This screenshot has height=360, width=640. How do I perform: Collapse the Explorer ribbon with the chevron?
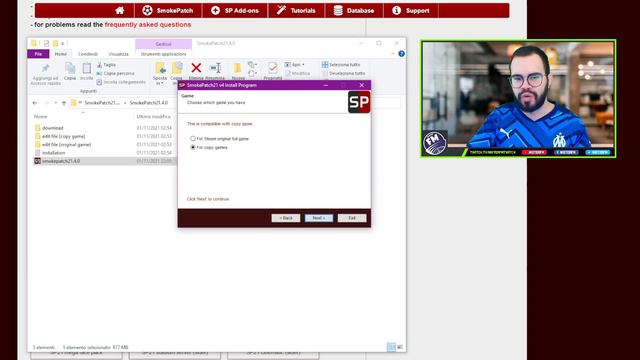393,54
